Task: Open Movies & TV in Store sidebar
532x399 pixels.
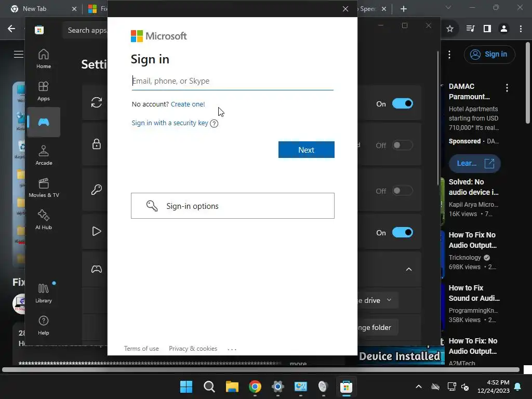Action: [44, 188]
